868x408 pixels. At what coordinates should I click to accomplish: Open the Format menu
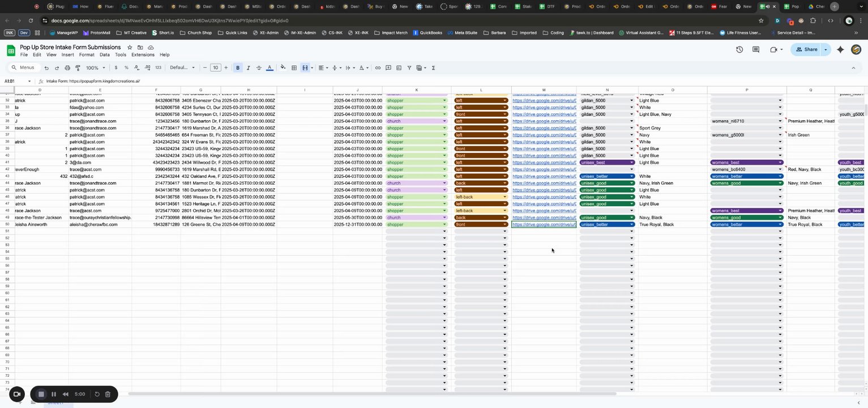(87, 55)
